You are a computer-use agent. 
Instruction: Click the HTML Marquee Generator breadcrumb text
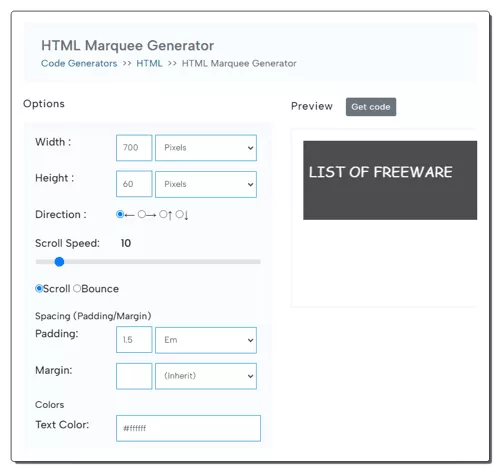click(239, 63)
